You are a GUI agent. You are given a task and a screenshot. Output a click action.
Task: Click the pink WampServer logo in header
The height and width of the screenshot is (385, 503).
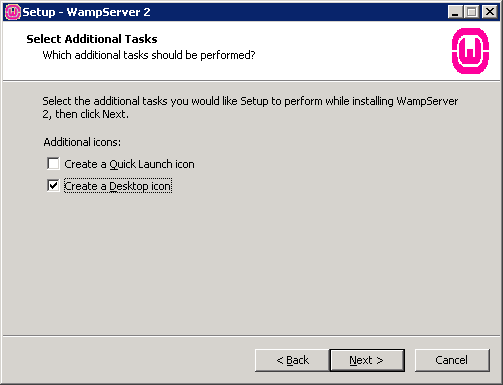click(x=470, y=51)
